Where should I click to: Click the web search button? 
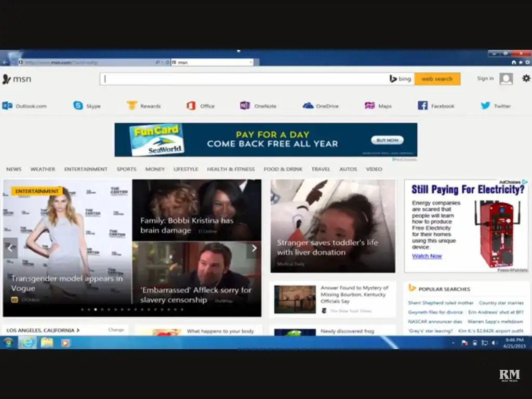tap(437, 79)
